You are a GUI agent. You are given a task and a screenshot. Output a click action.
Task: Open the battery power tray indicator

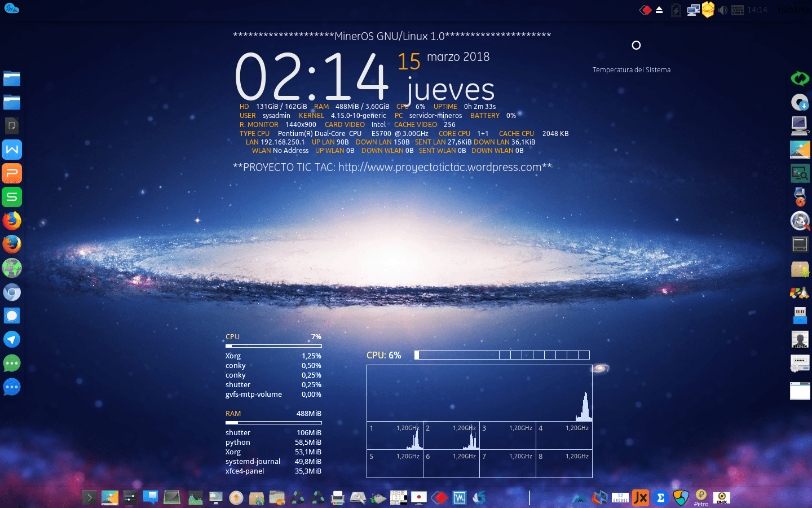[x=676, y=10]
